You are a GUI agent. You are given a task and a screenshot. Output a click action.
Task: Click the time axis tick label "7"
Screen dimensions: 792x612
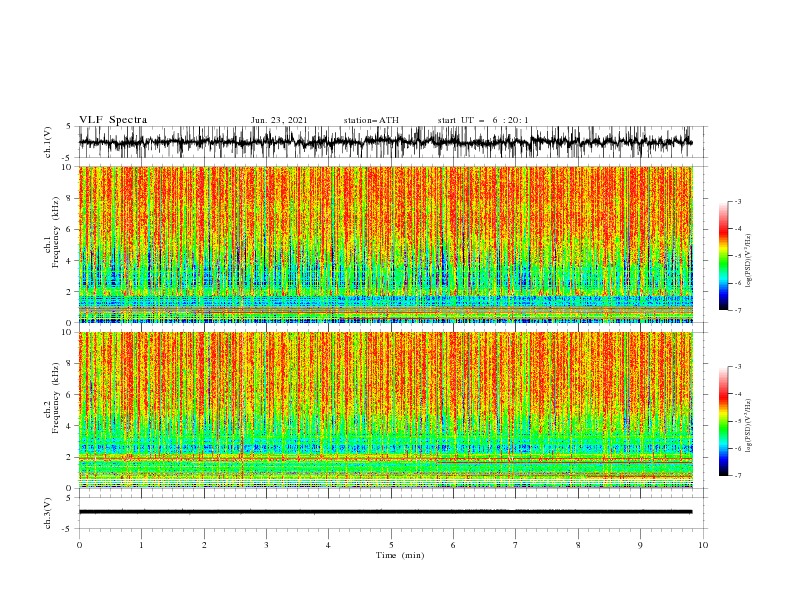tap(516, 545)
